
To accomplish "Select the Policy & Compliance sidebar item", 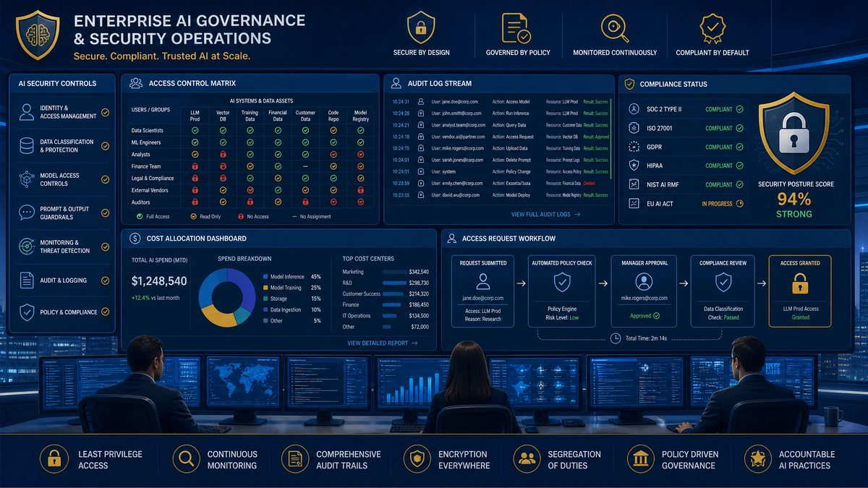I will 64,312.
